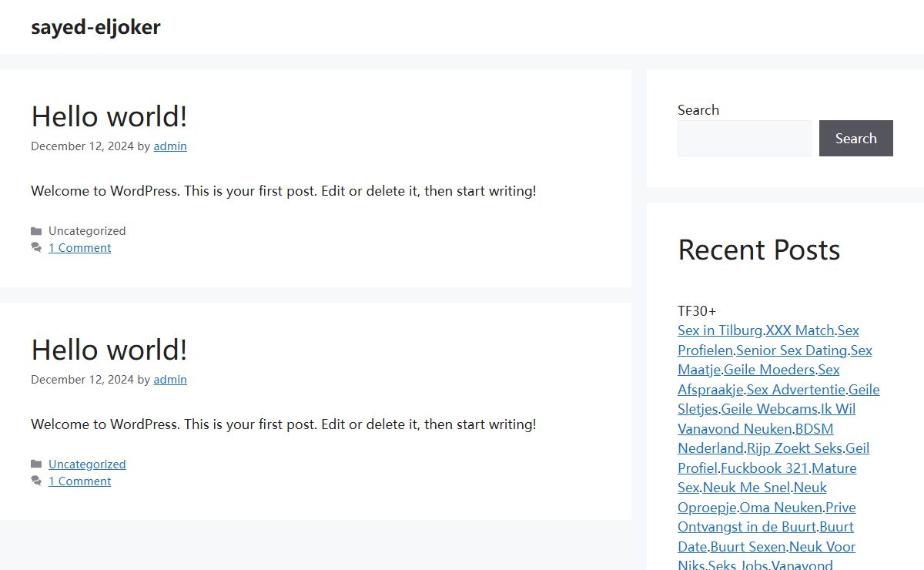Open the Ik Wil Vanavond Neuken link
The height and width of the screenshot is (570, 924).
pyautogui.click(x=735, y=429)
